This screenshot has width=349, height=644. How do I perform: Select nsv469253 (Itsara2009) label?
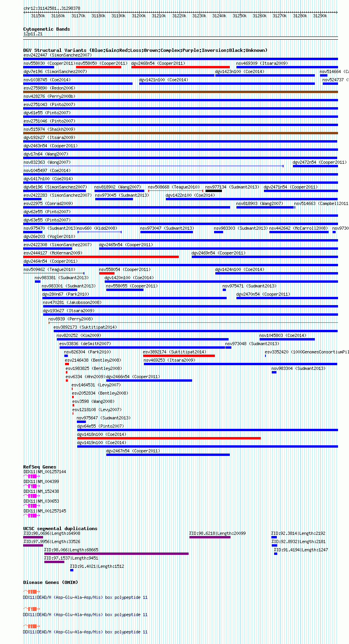(x=169, y=360)
